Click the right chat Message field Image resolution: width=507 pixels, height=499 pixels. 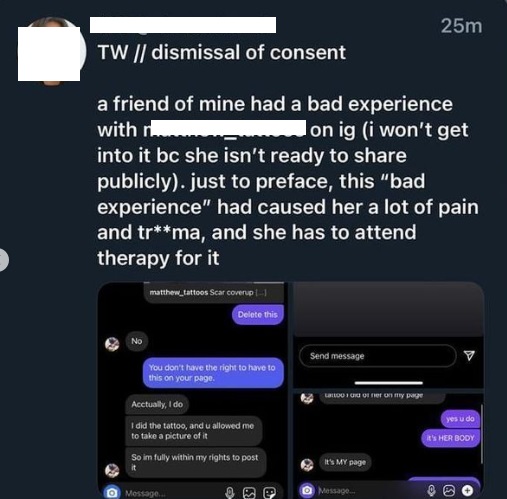tap(370, 490)
